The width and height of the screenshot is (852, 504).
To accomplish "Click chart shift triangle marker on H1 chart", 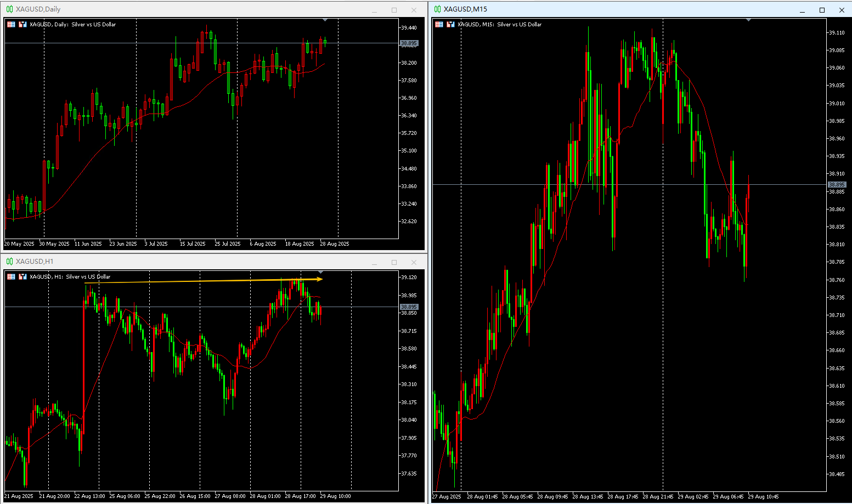I will click(321, 272).
